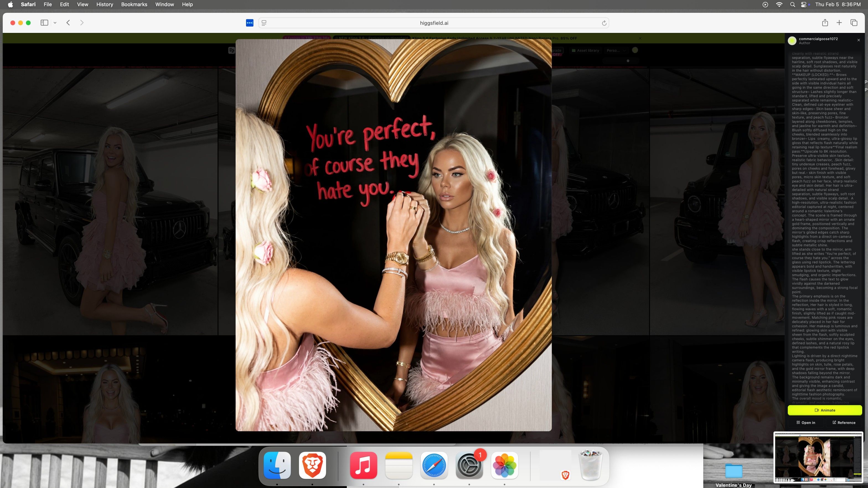Go back to previous page
The height and width of the screenshot is (488, 868).
click(68, 23)
